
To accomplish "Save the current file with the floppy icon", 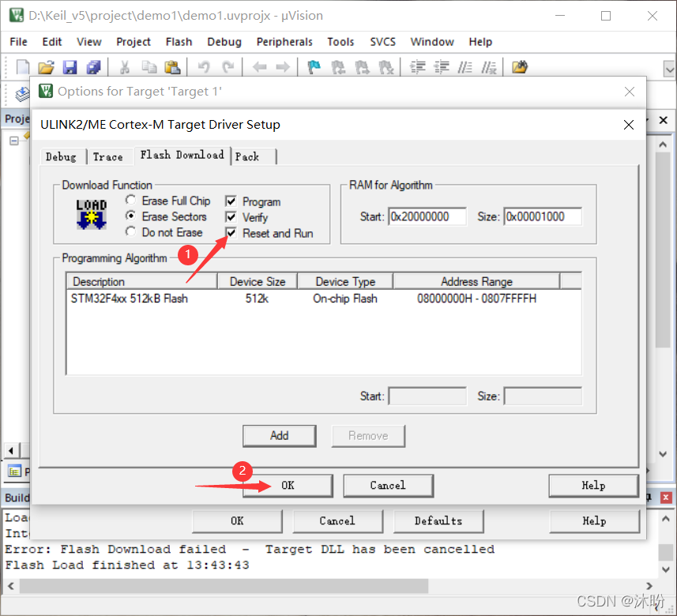I will [70, 67].
